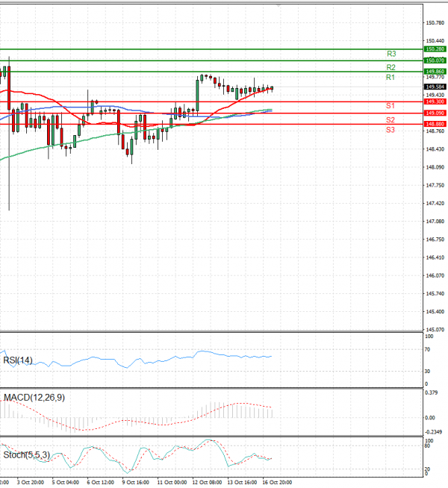The height and width of the screenshot is (488, 448).
Task: Click the black 149.584 current price tag
Action: coord(435,87)
